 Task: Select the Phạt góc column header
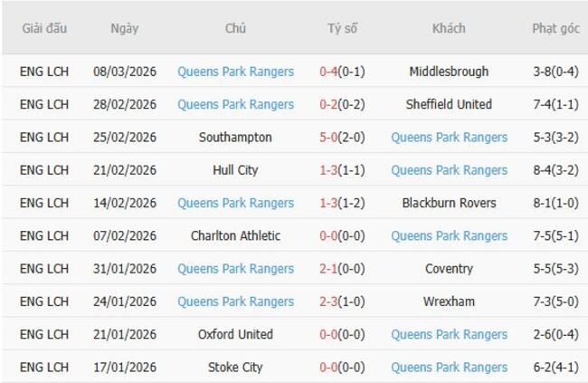click(x=555, y=28)
